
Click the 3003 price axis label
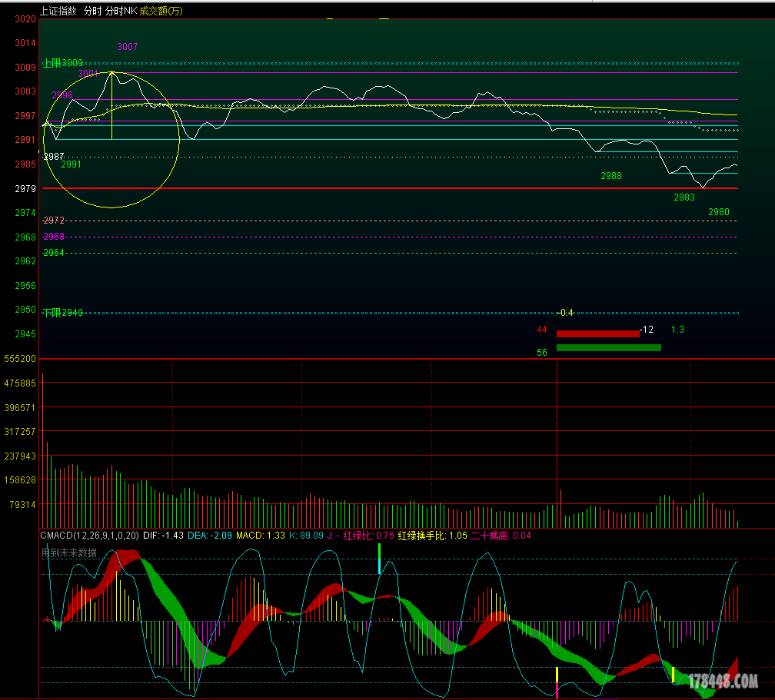tap(25, 91)
